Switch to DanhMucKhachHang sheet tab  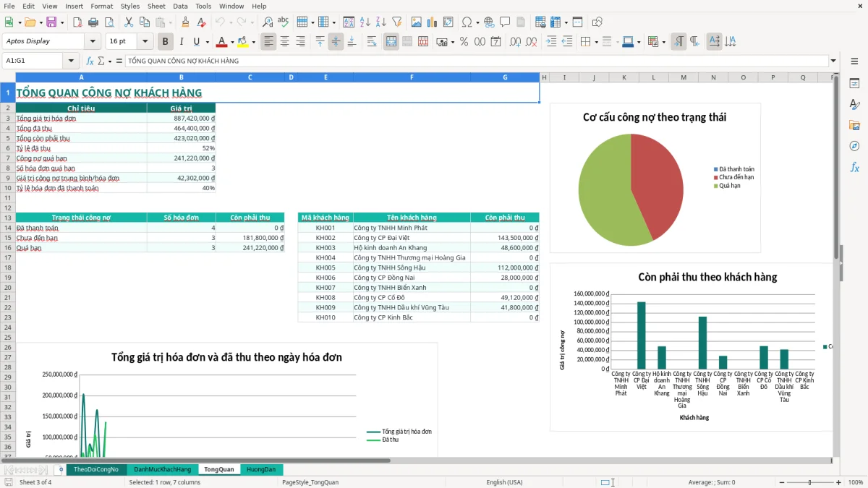(x=163, y=469)
